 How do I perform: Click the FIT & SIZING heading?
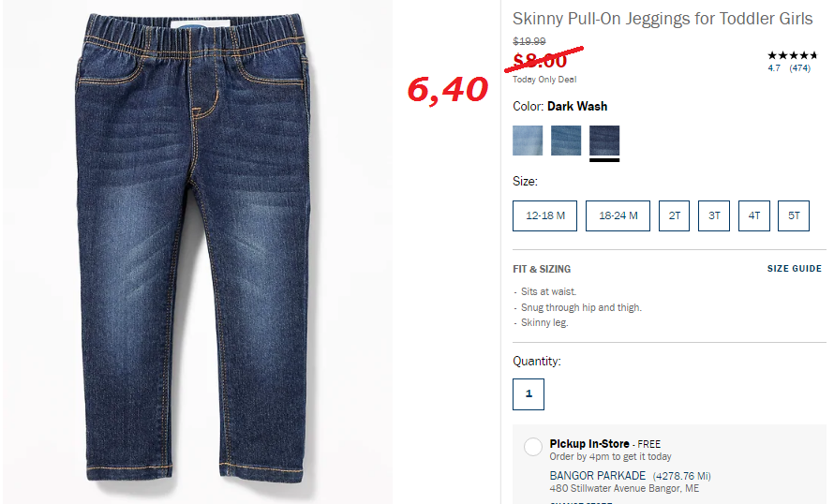542,269
